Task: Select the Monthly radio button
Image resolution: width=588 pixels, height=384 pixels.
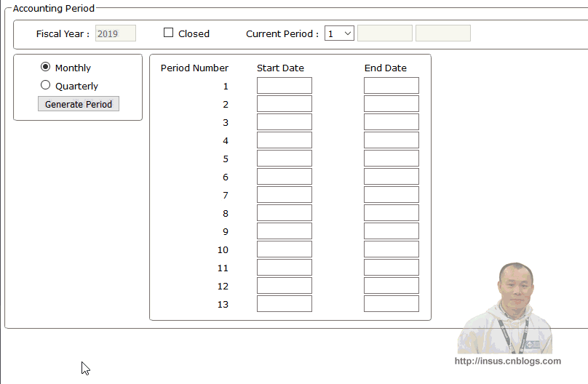Action: 46,67
